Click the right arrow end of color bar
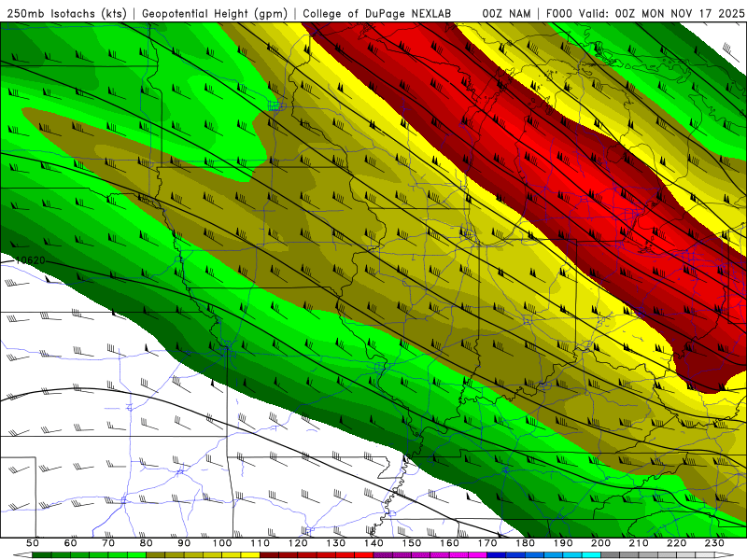This screenshot has height=560, width=747. [725, 555]
